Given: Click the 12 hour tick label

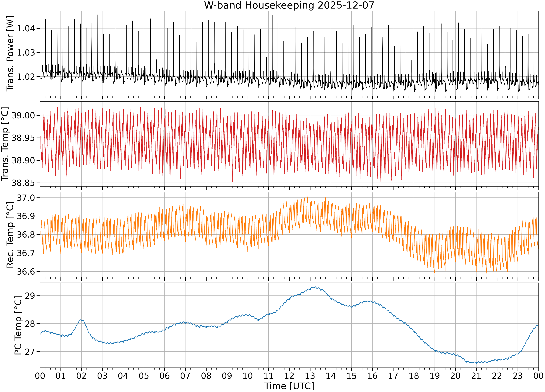Looking at the screenshot, I should pyautogui.click(x=289, y=376).
